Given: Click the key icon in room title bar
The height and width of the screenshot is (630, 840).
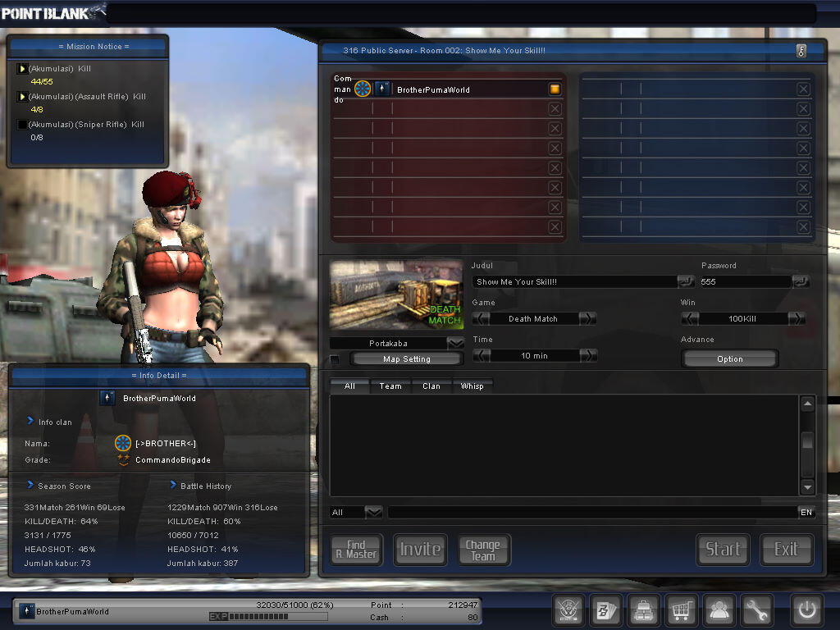Looking at the screenshot, I should (x=801, y=51).
